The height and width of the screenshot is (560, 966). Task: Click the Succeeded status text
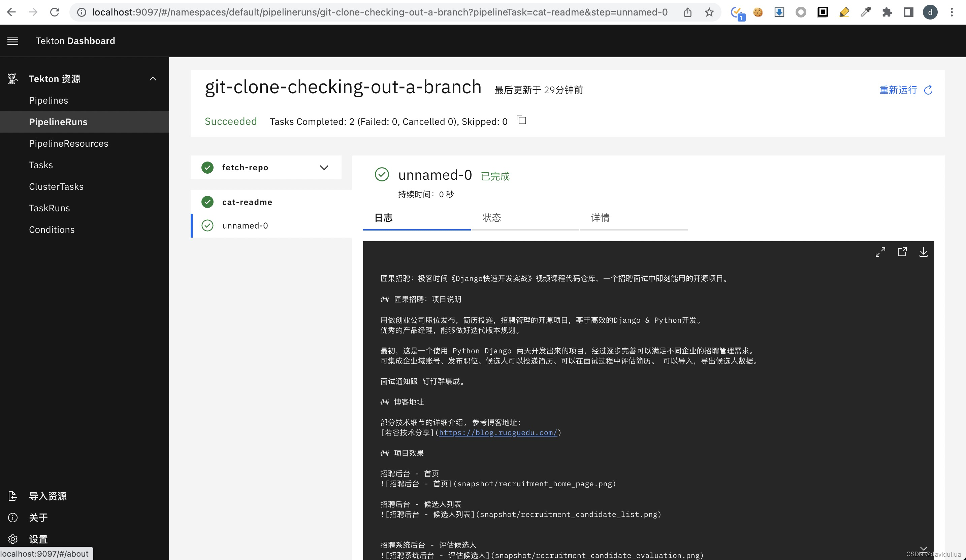230,121
